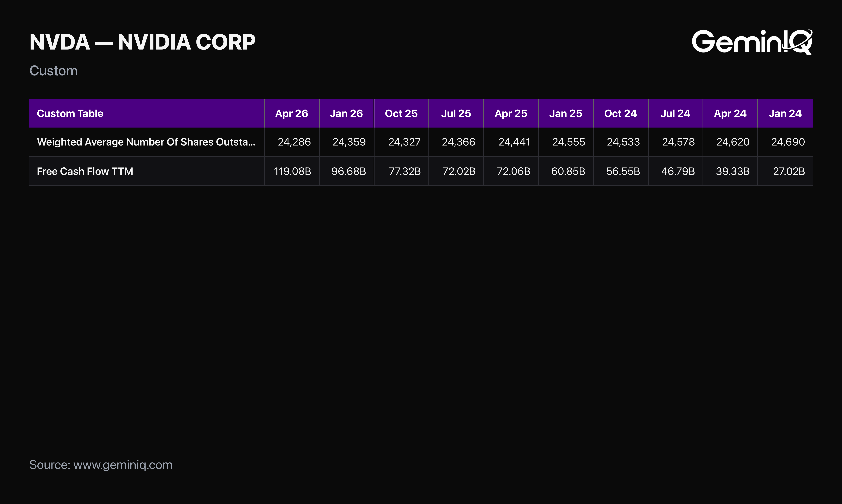Select the Apr 24 column header
The image size is (842, 504).
coord(730,113)
